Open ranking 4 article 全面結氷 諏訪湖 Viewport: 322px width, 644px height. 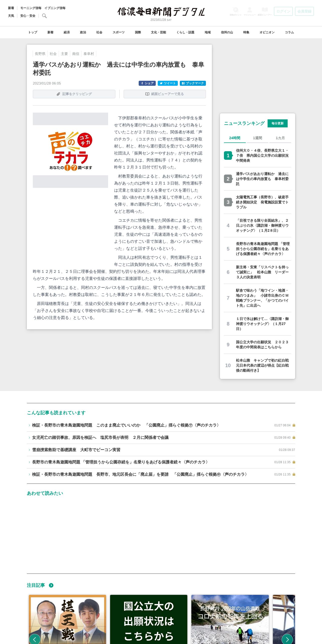click(262, 225)
